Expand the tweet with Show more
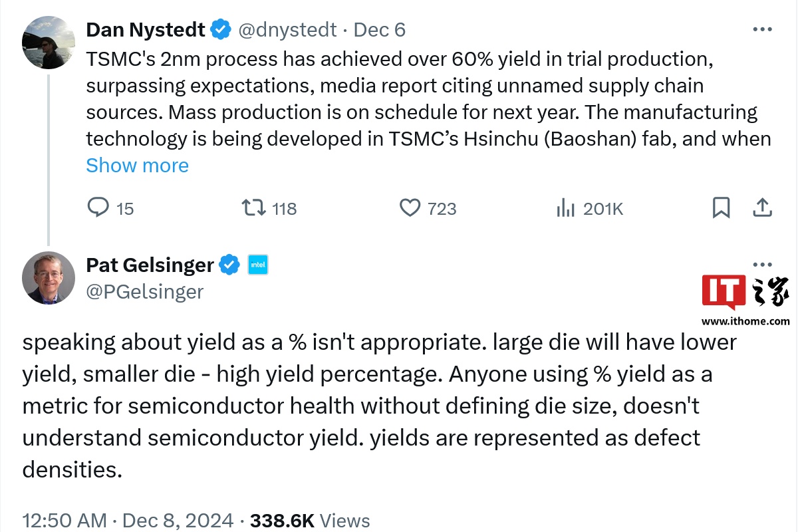 tap(137, 166)
